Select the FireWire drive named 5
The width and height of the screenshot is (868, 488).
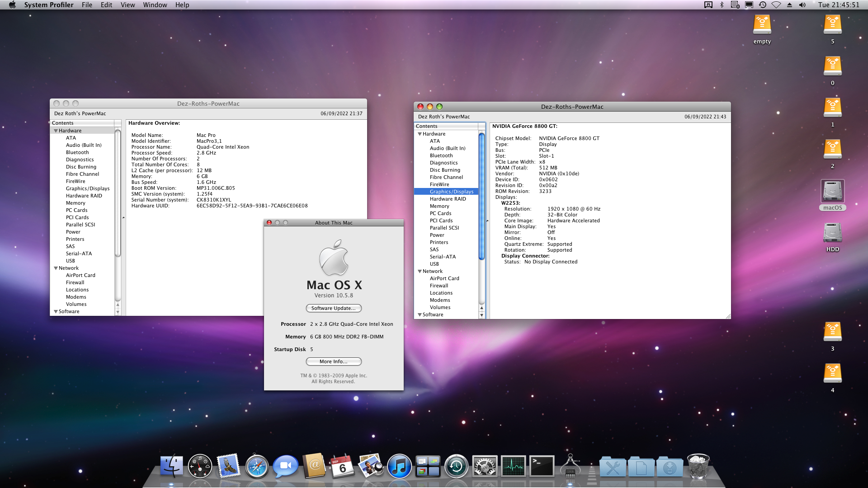point(832,25)
